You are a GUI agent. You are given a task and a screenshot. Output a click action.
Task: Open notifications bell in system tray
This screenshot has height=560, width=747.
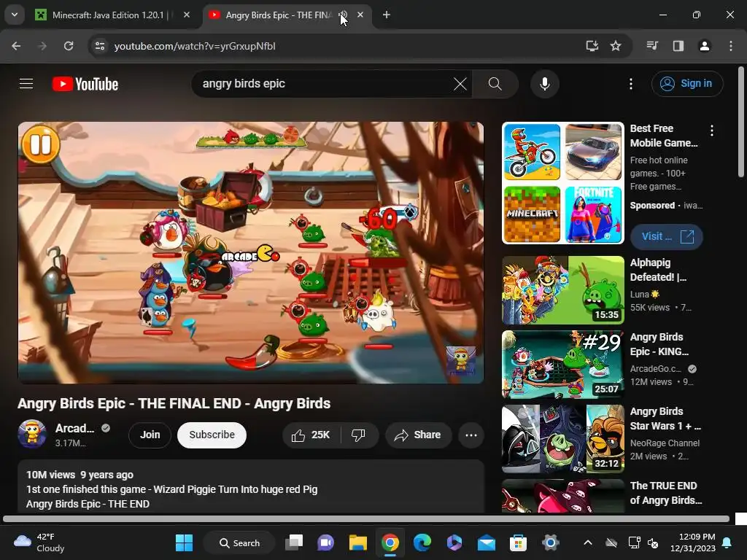pos(727,542)
